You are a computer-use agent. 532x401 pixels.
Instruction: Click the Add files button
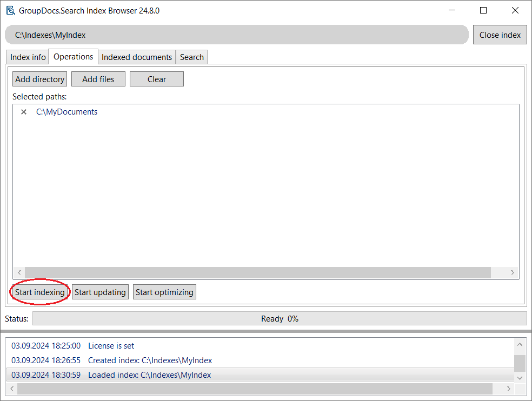98,79
